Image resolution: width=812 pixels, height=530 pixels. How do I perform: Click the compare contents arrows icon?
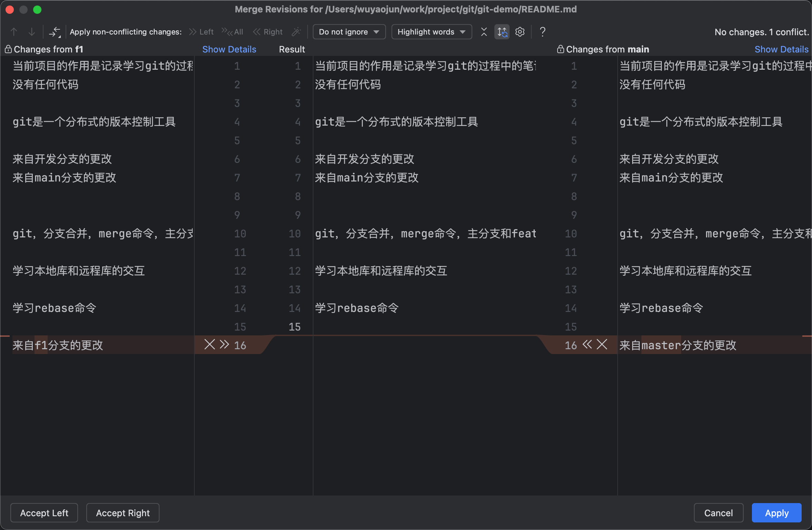(55, 32)
